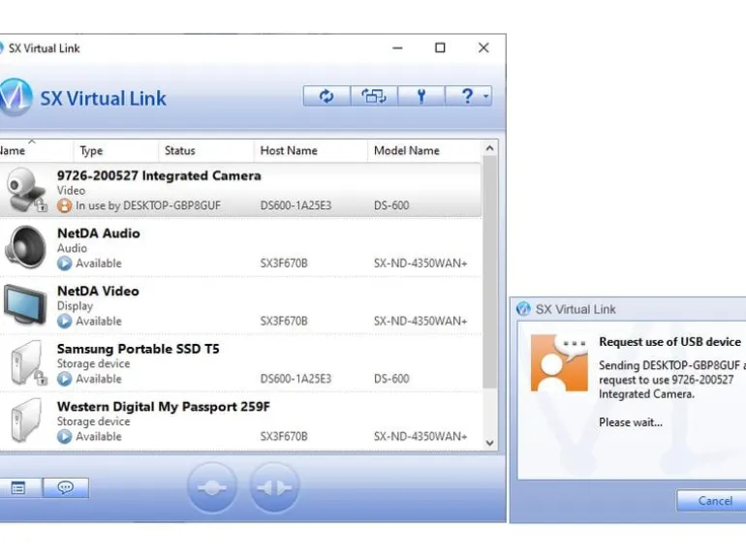This screenshot has width=746, height=560.
Task: Select the speaker icon for NetDA Audio
Action: [x=26, y=247]
